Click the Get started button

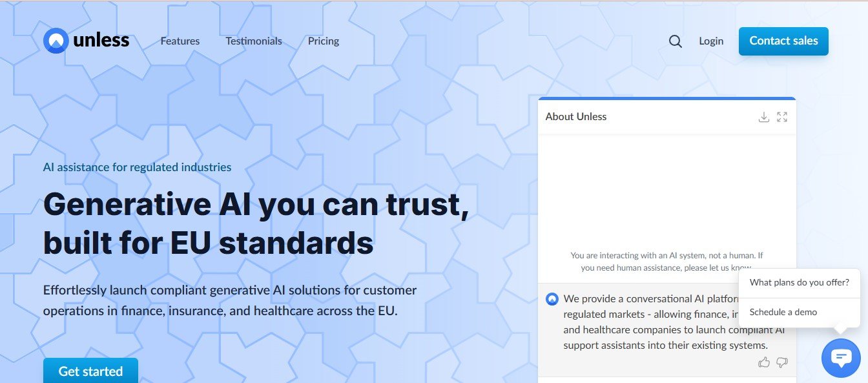(x=90, y=371)
